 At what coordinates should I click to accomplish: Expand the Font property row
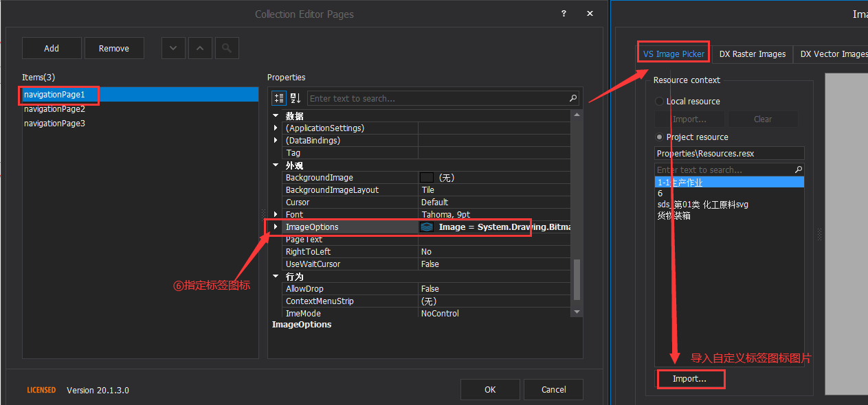275,214
